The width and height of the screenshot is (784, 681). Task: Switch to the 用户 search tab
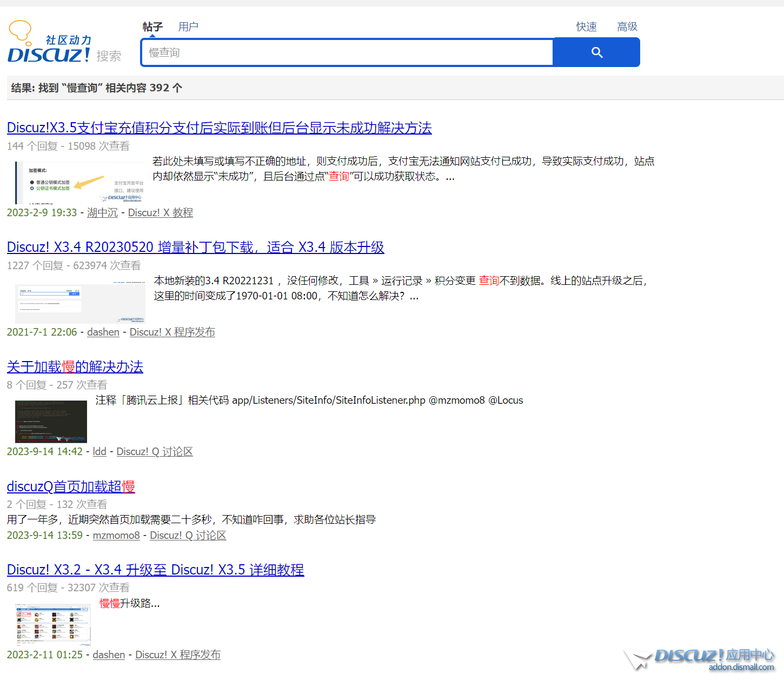coord(188,26)
